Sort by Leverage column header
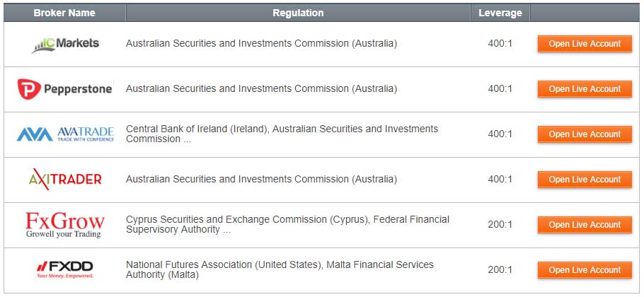The image size is (644, 297). (x=500, y=13)
